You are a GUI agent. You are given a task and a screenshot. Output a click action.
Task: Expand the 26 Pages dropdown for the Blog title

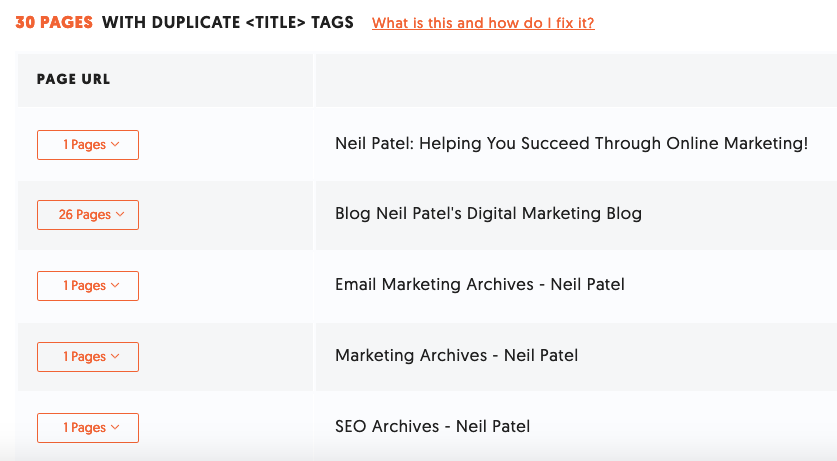[x=88, y=215]
